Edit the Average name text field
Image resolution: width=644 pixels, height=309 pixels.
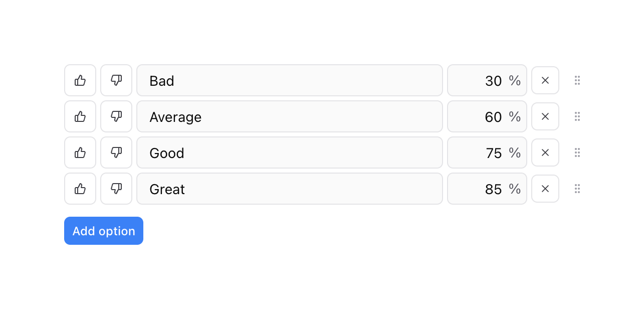[x=290, y=116]
